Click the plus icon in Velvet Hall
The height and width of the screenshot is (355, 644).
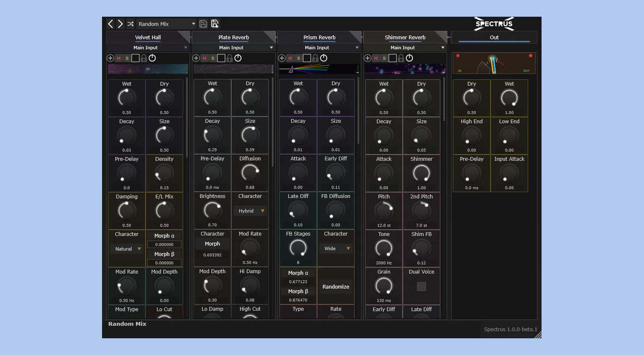110,58
